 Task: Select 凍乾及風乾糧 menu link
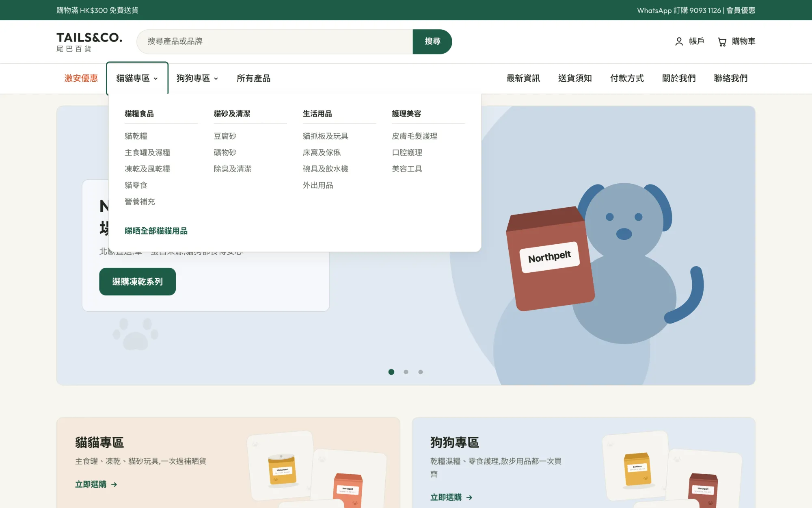tap(147, 169)
